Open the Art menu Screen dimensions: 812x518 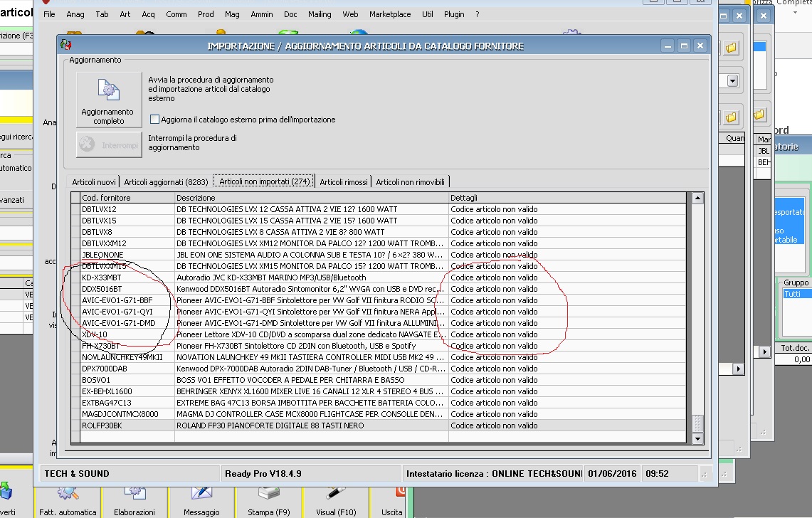(x=125, y=14)
